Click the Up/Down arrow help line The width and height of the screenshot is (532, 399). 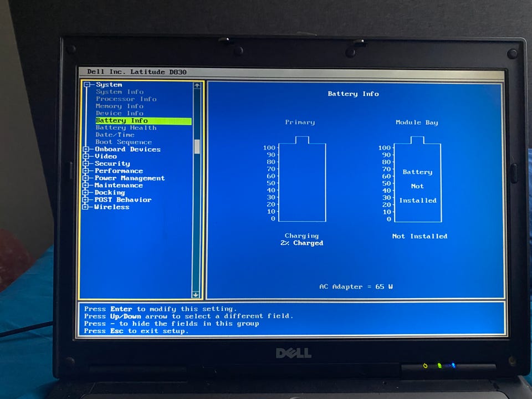pos(188,316)
